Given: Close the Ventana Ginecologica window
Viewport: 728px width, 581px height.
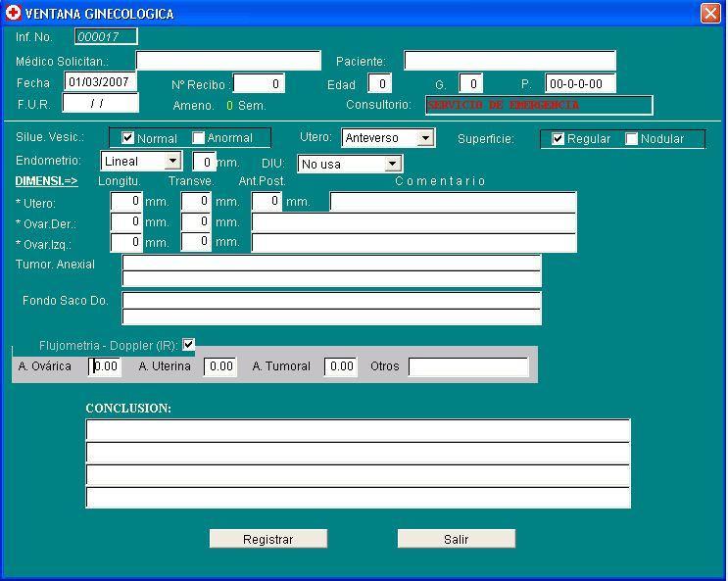Looking at the screenshot, I should coord(710,13).
